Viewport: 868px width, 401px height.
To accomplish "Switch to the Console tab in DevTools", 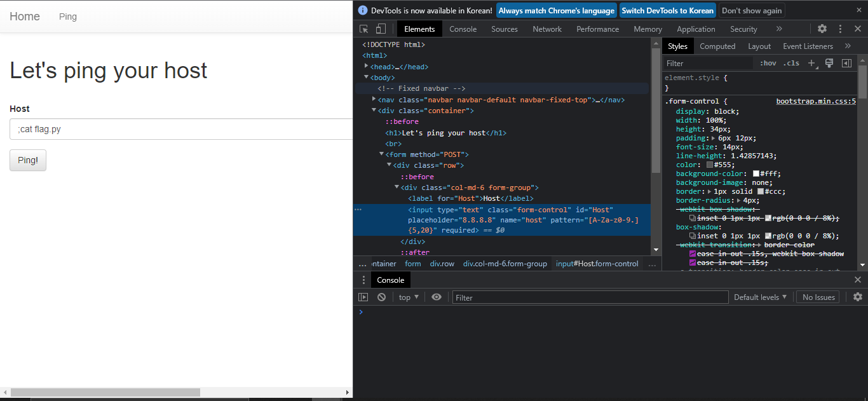I will pos(463,29).
